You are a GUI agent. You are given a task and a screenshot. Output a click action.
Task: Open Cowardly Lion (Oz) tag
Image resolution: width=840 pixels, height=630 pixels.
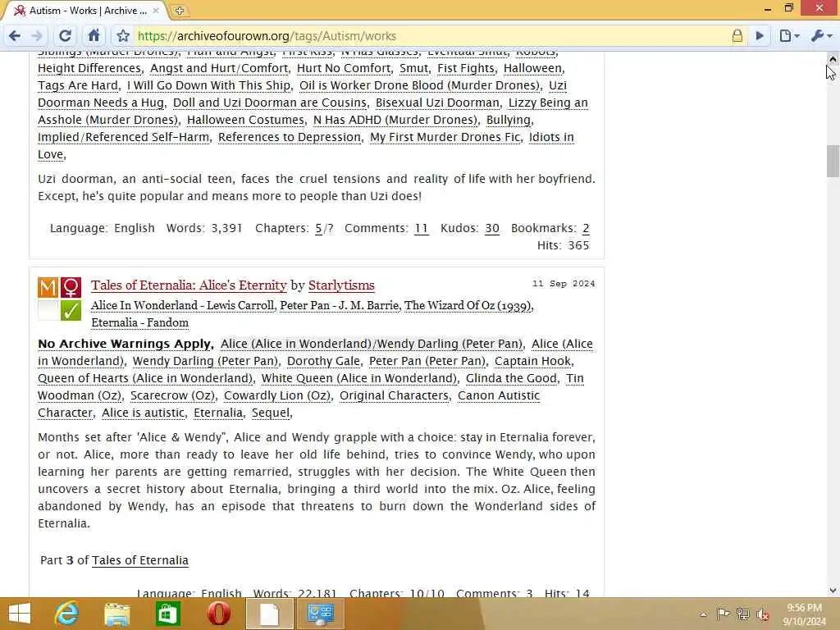[x=277, y=395]
